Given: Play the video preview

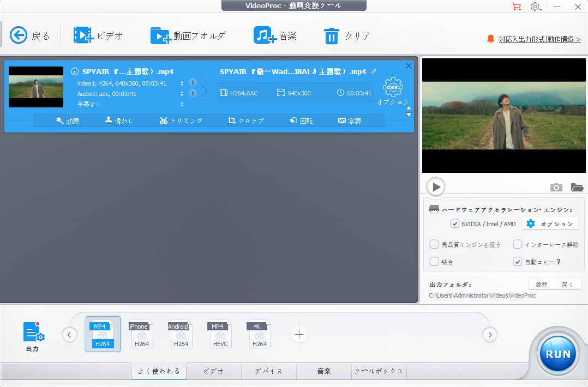Looking at the screenshot, I should (x=436, y=187).
